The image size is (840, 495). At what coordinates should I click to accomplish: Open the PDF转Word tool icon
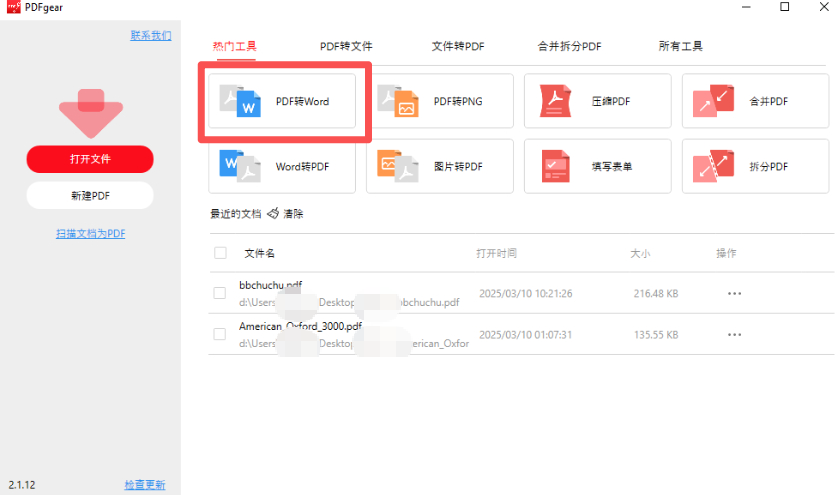tap(241, 101)
